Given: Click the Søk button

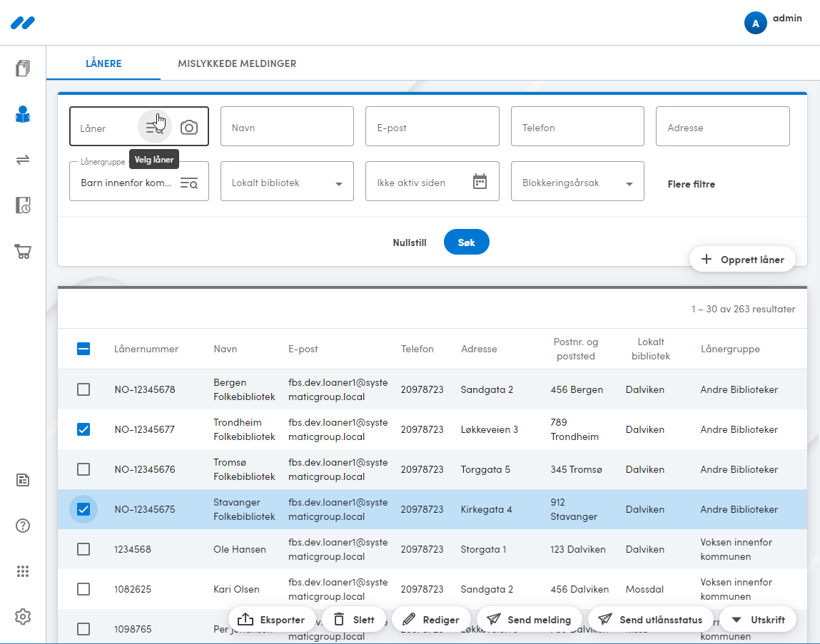Looking at the screenshot, I should coord(467,242).
